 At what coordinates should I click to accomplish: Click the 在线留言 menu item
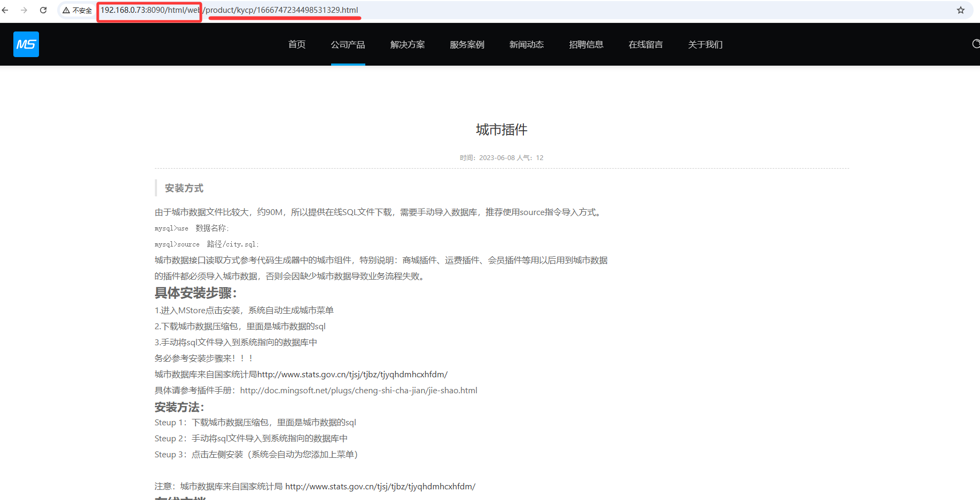coord(646,45)
